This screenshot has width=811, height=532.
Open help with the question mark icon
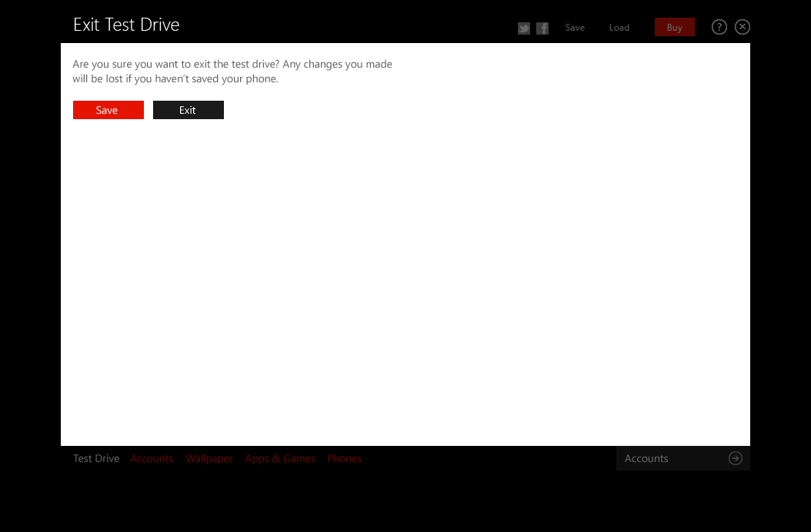(x=719, y=27)
